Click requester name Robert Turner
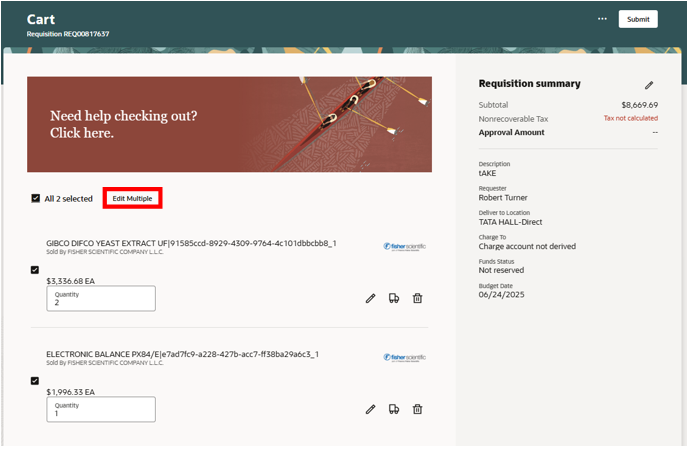This screenshot has height=451, width=688. point(503,197)
